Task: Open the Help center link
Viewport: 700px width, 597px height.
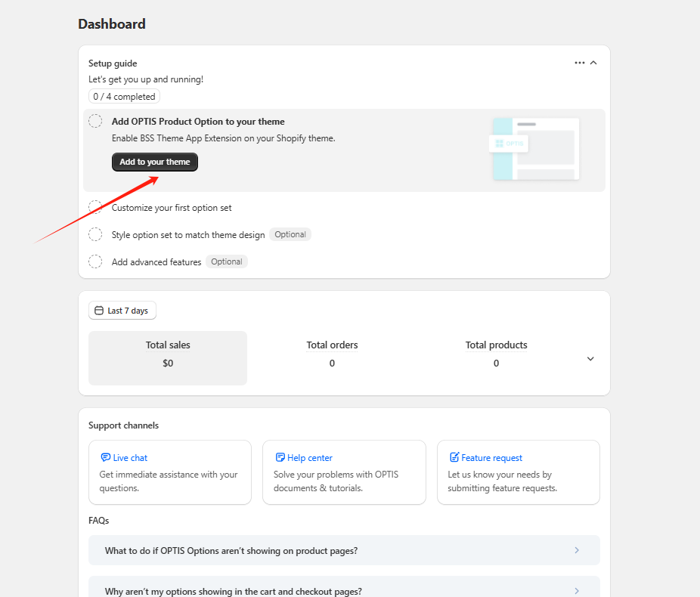Action: pyautogui.click(x=310, y=457)
